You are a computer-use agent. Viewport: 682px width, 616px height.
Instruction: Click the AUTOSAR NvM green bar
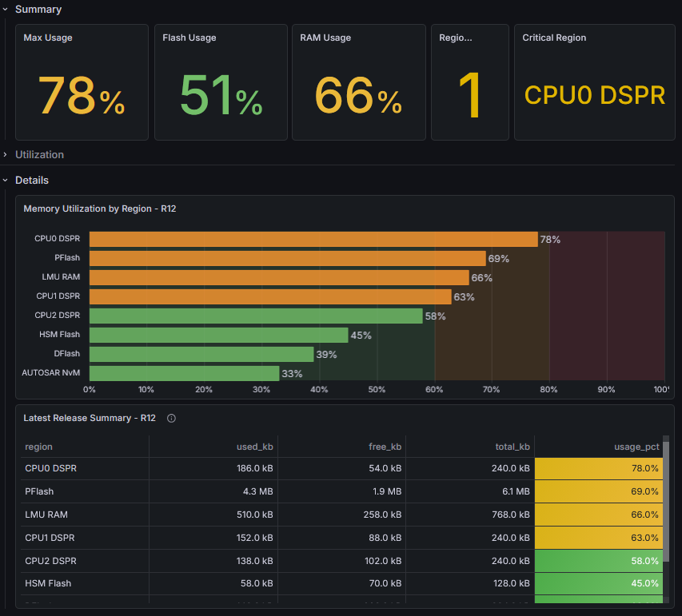click(185, 373)
